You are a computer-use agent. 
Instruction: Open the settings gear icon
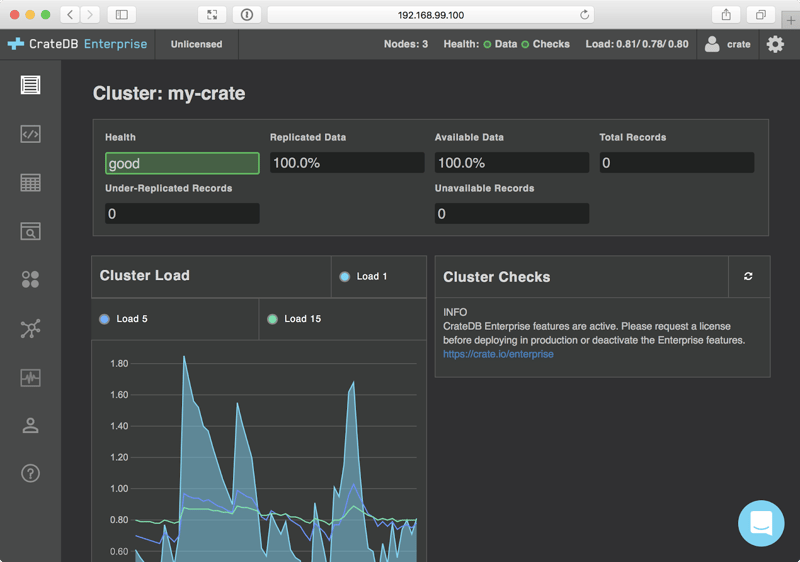775,44
